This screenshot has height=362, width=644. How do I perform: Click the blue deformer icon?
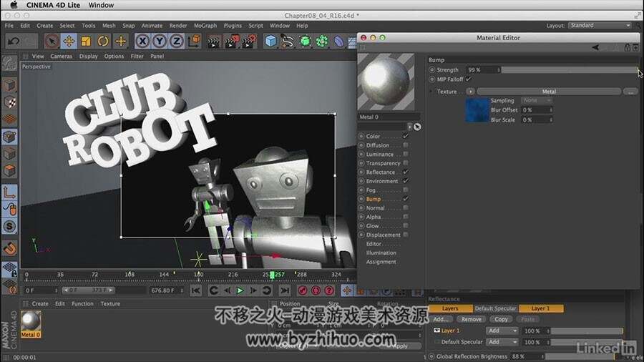tap(339, 41)
